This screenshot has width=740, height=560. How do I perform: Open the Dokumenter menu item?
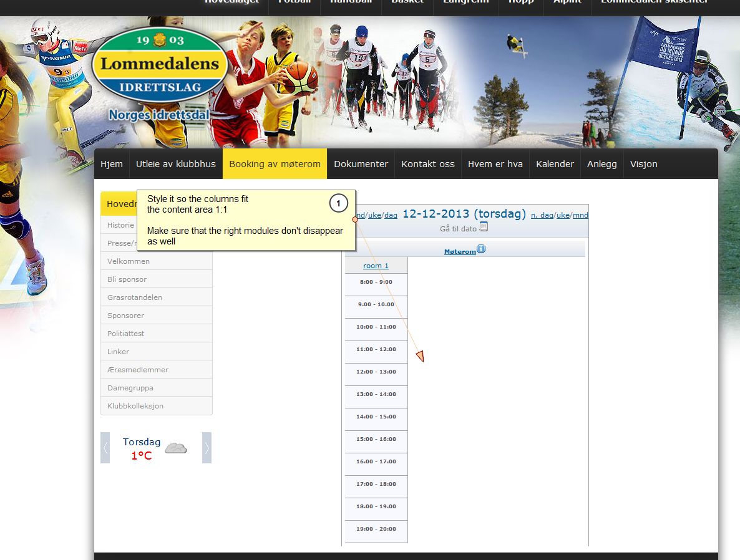tap(361, 164)
